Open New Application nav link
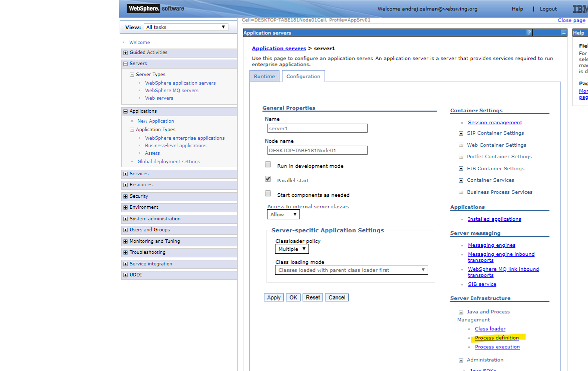This screenshot has height=371, width=588. (x=156, y=121)
